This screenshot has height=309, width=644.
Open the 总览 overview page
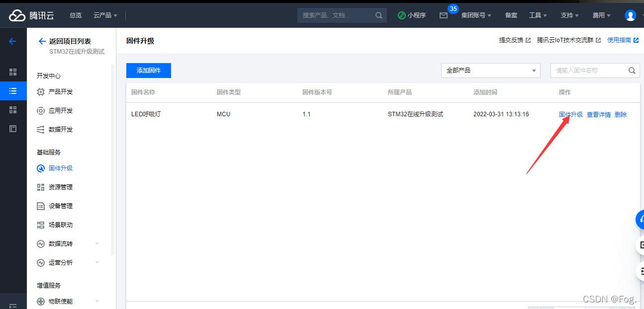click(76, 15)
